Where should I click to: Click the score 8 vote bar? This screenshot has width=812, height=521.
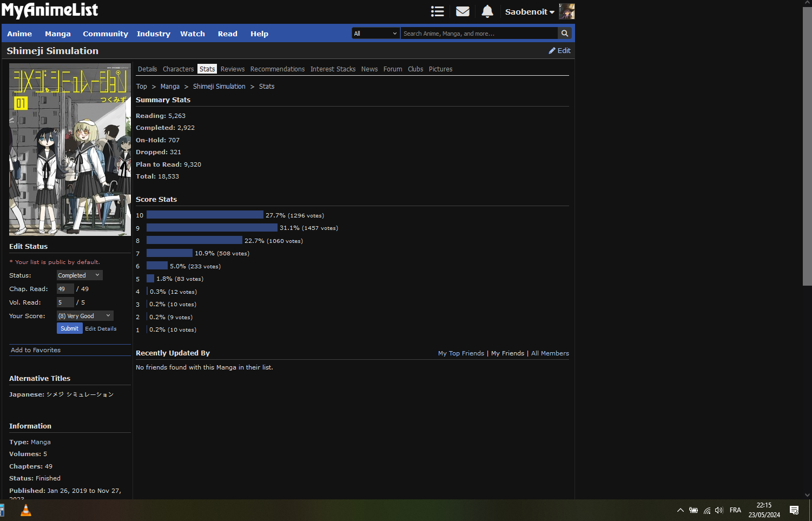[194, 240]
